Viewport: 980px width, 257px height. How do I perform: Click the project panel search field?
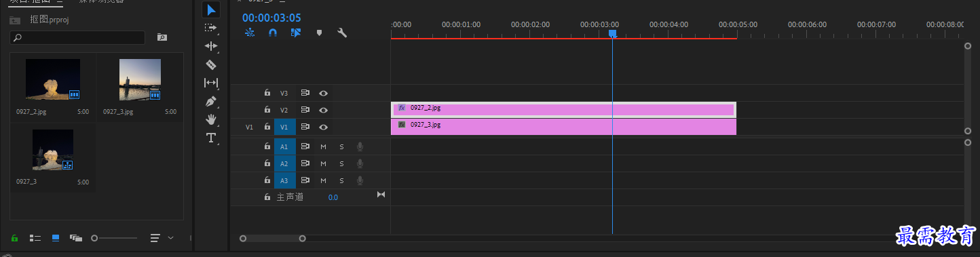pyautogui.click(x=77, y=37)
